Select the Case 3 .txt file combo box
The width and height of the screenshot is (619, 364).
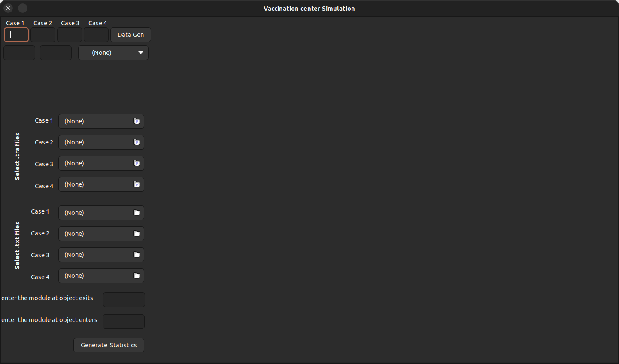tap(94, 255)
